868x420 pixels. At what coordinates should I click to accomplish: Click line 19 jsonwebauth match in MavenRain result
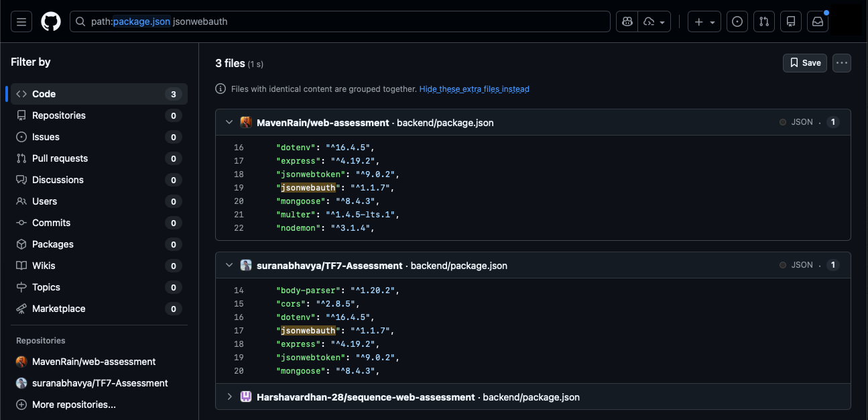click(308, 188)
